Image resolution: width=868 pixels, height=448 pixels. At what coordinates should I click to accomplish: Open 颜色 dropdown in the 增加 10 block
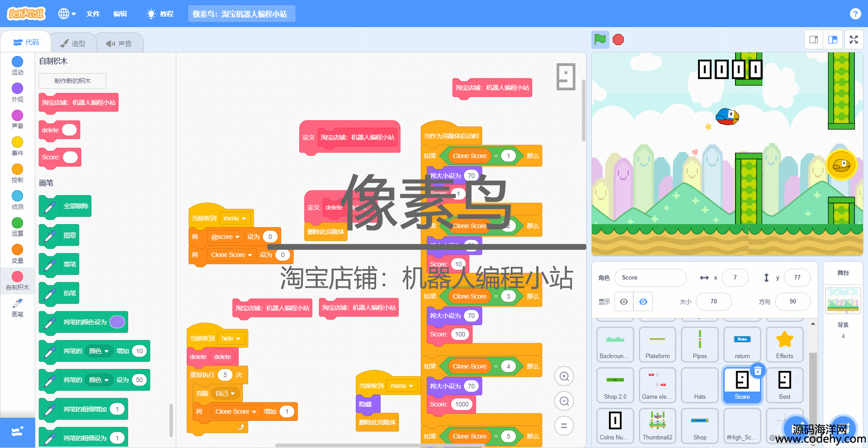(99, 351)
